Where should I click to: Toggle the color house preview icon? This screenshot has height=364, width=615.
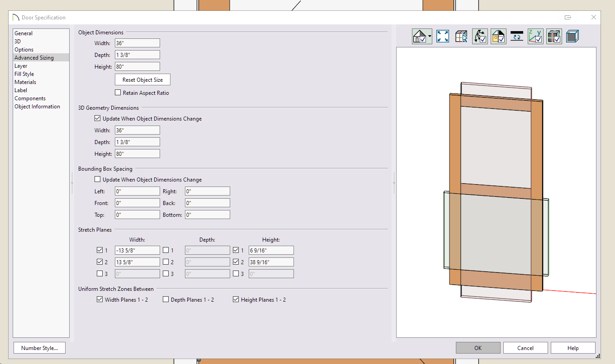tap(498, 37)
